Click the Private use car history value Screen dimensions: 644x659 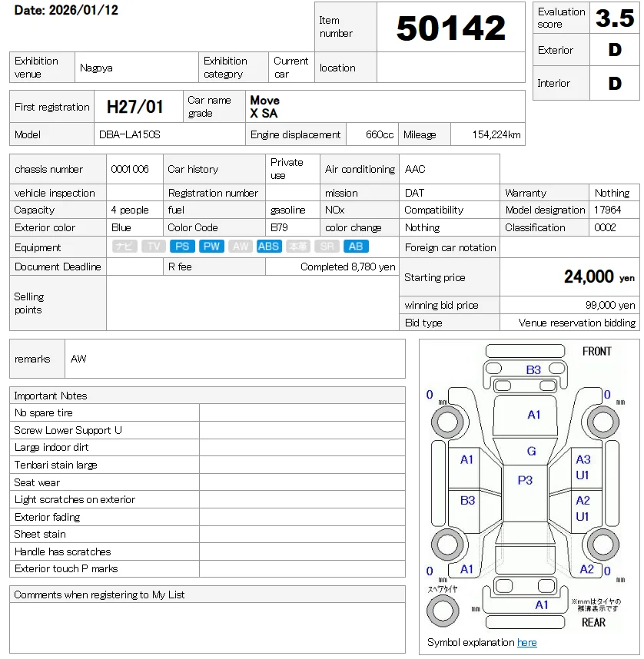tap(287, 169)
